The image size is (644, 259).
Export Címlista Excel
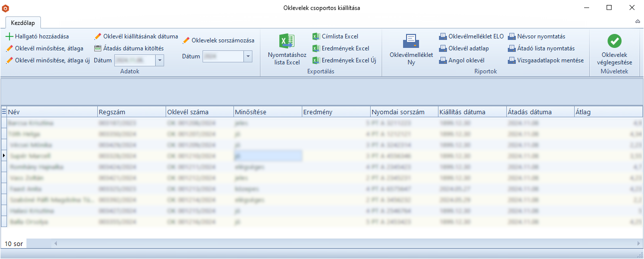coord(316,36)
